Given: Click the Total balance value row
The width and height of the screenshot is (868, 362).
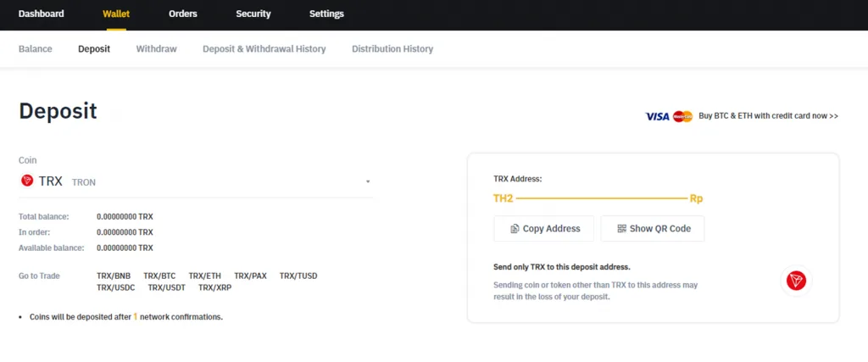Looking at the screenshot, I should [125, 216].
